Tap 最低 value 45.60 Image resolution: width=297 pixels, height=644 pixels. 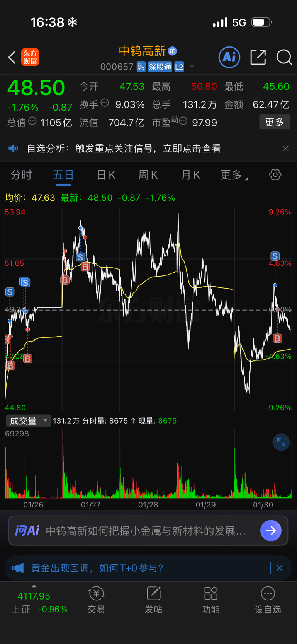point(276,86)
